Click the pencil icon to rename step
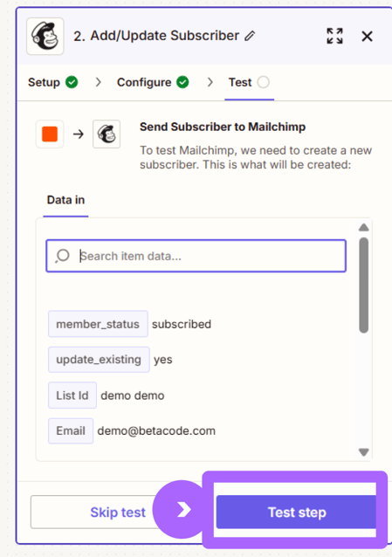The height and width of the screenshot is (557, 392). click(x=250, y=36)
